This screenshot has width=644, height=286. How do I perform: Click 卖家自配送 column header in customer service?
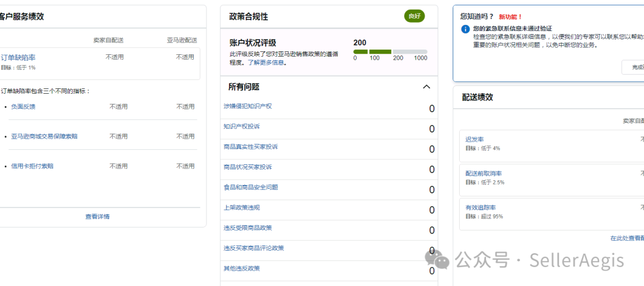click(x=109, y=41)
